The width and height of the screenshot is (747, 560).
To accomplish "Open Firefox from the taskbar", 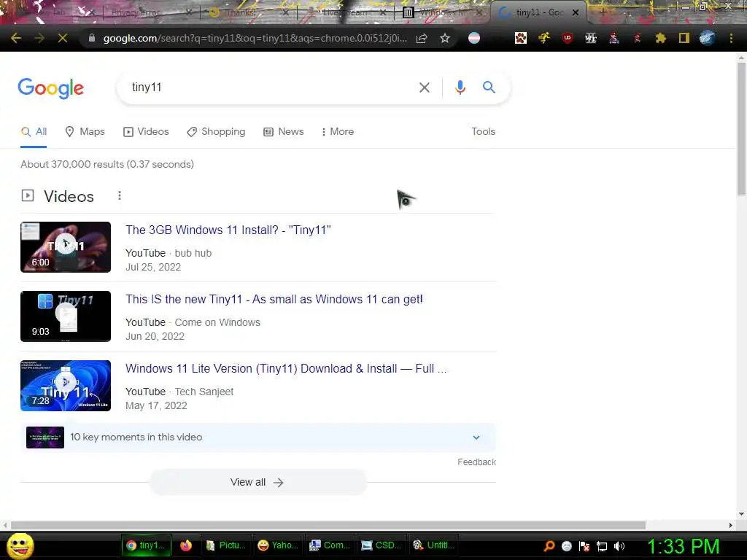I will pos(186,545).
